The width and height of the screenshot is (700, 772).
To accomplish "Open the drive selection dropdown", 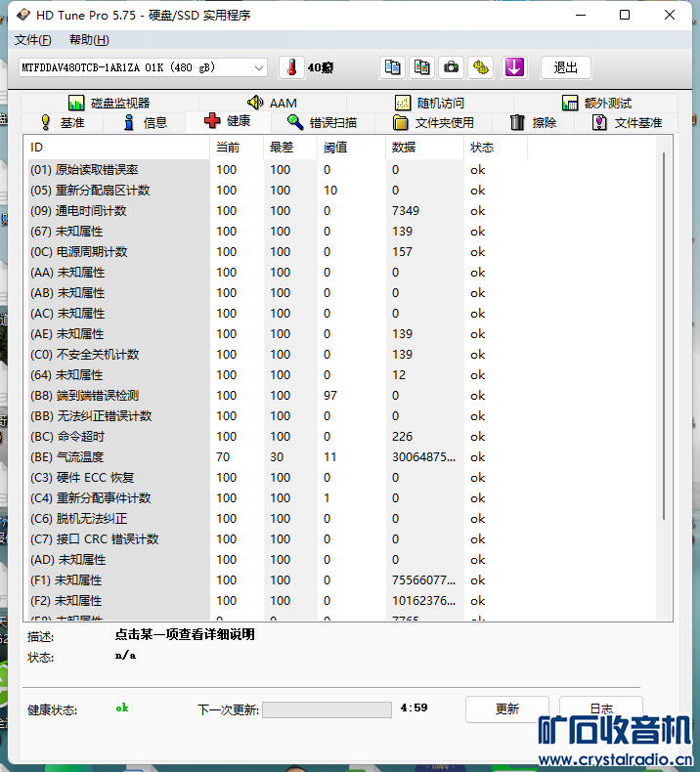I will [143, 67].
